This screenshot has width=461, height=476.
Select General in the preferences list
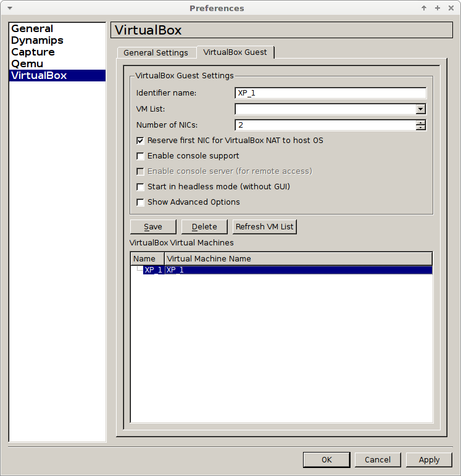[57, 28]
